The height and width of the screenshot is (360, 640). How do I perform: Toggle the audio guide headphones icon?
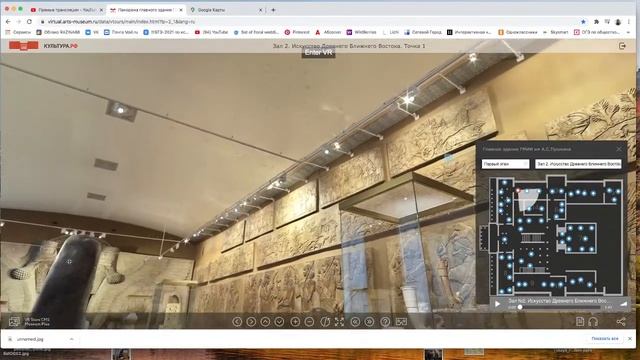[x=593, y=322]
